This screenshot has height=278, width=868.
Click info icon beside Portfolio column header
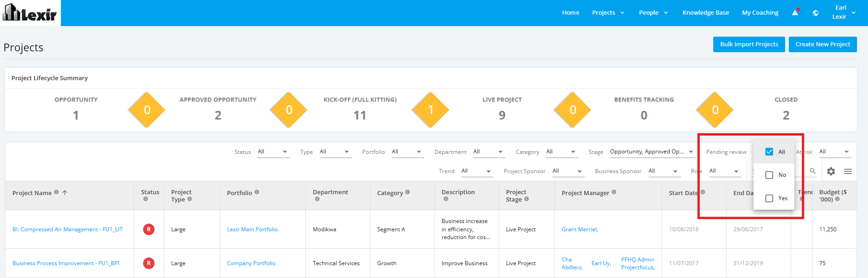[x=257, y=192]
